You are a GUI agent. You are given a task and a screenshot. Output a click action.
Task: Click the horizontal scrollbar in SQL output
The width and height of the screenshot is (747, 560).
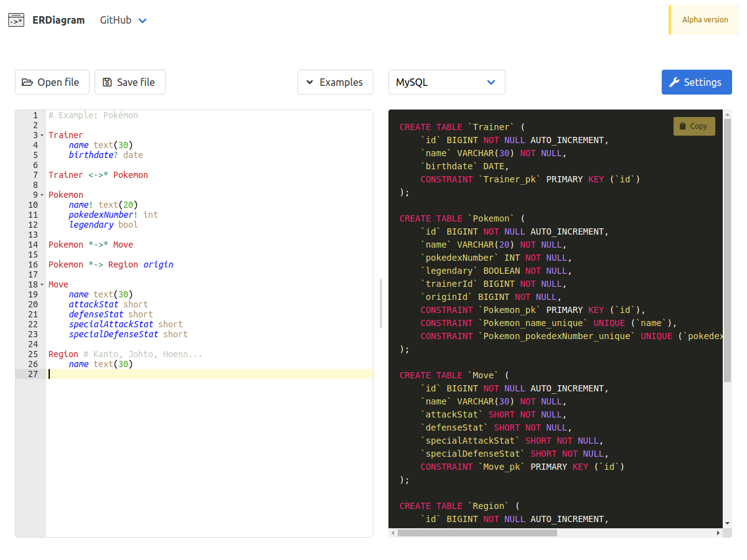[x=477, y=533]
